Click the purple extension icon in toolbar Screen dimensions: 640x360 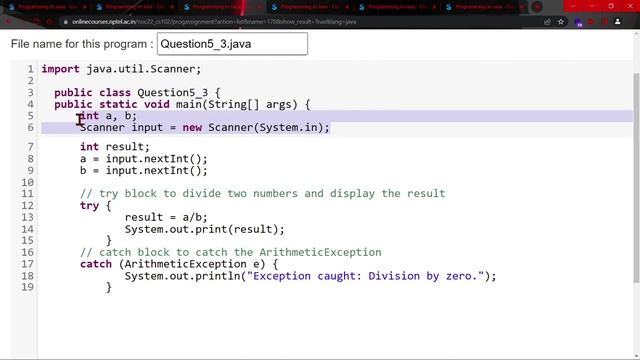coord(578,22)
